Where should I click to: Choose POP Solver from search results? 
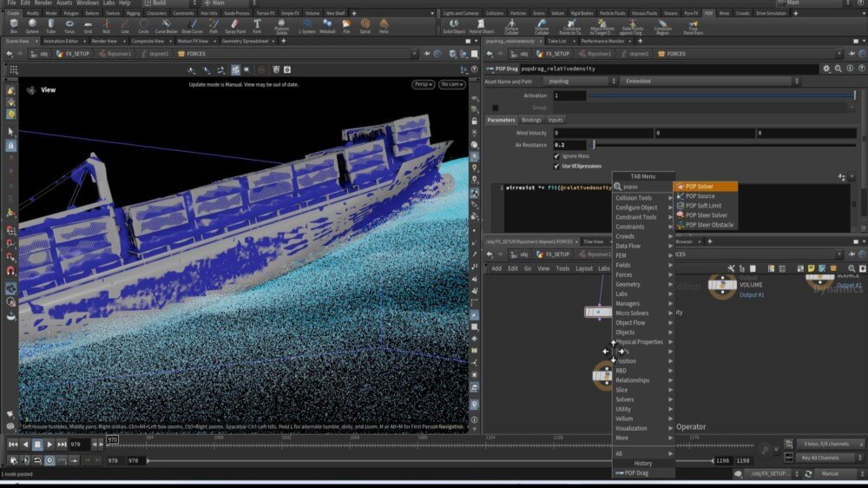pyautogui.click(x=705, y=187)
